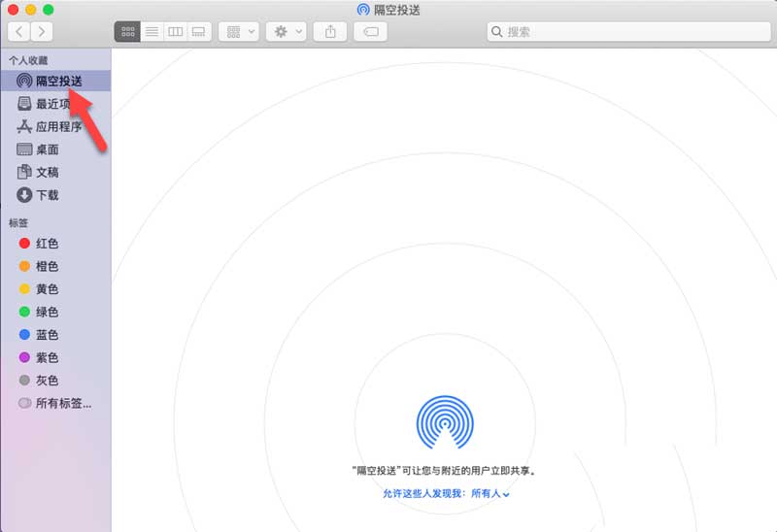This screenshot has height=532, width=777.
Task: Open 下载 in the sidebar
Action: point(55,195)
